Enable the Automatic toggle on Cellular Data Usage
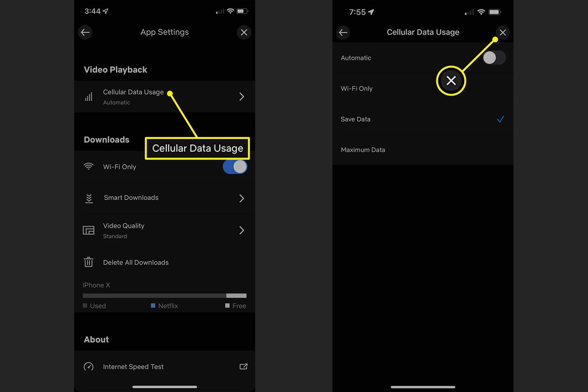The image size is (588, 392). click(x=494, y=58)
